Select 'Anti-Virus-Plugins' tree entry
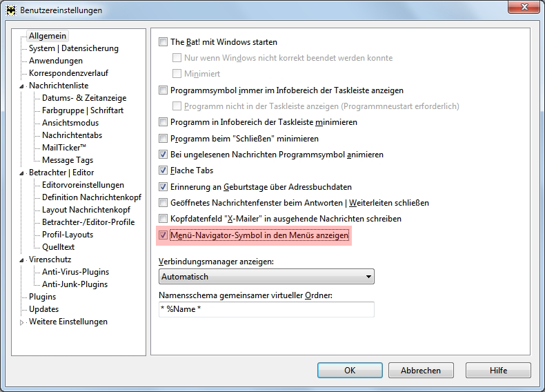545x392 pixels. pos(75,272)
